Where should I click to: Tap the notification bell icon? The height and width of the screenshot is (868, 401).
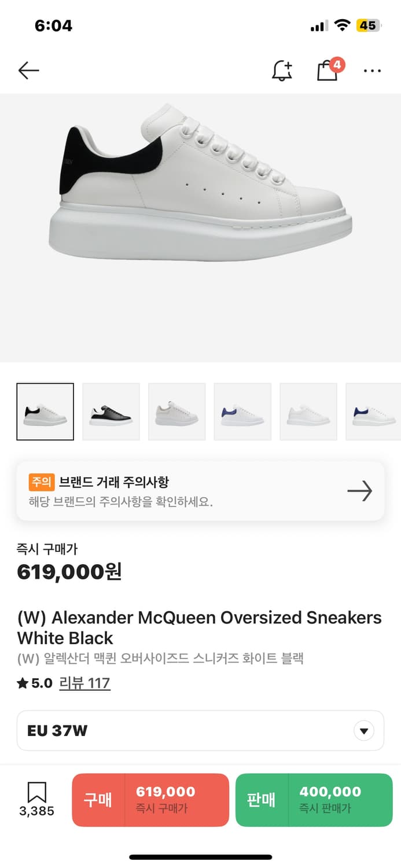click(282, 71)
